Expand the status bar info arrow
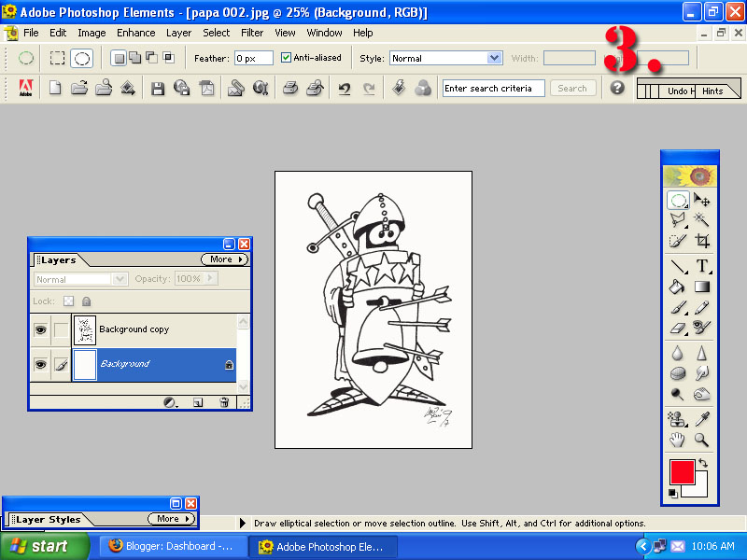This screenshot has width=747, height=560. [243, 523]
